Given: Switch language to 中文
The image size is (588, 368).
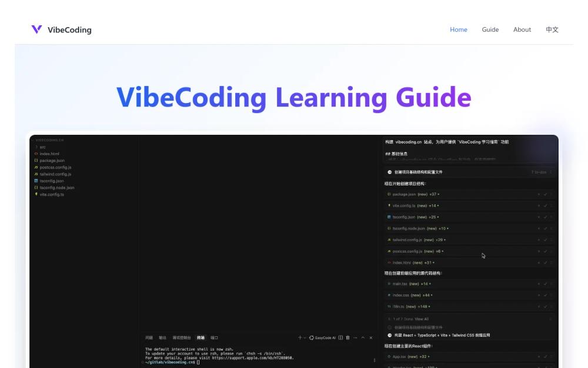Looking at the screenshot, I should pos(552,29).
